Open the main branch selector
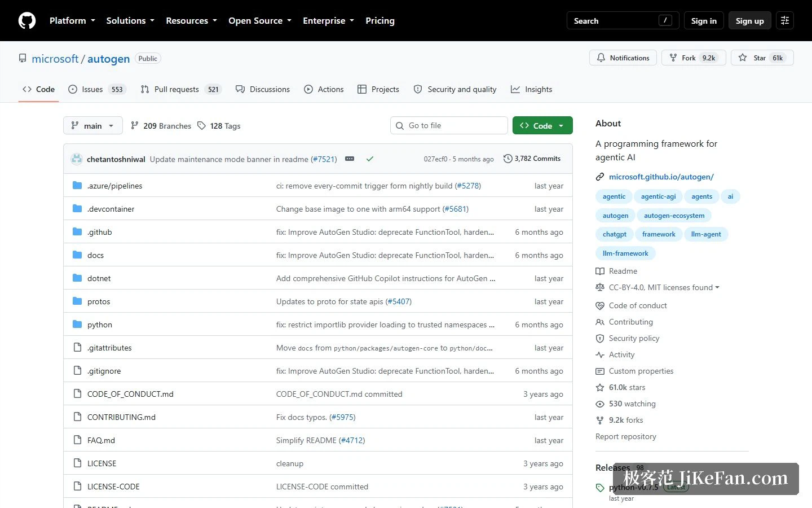812x508 pixels. [x=93, y=126]
